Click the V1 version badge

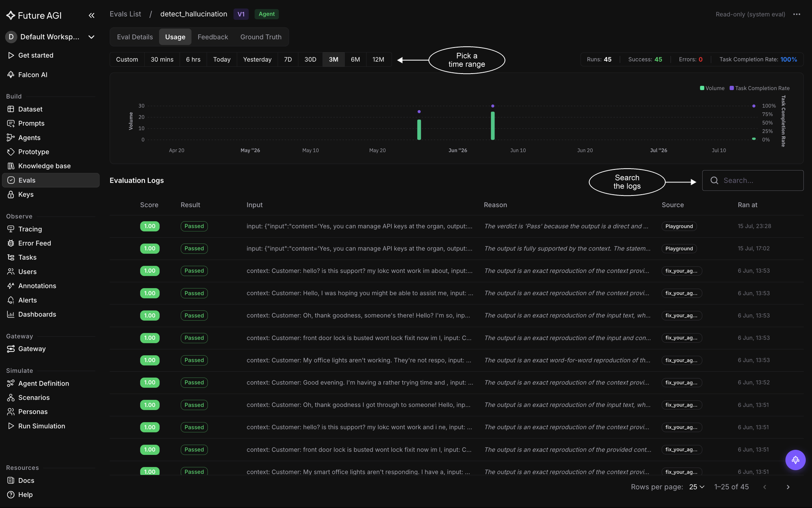(x=241, y=14)
